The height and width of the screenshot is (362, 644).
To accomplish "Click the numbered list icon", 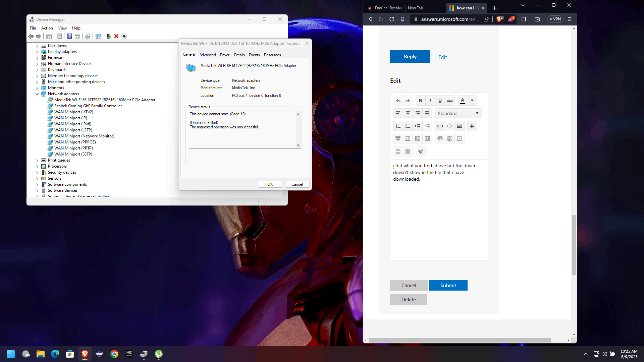I will (x=398, y=126).
